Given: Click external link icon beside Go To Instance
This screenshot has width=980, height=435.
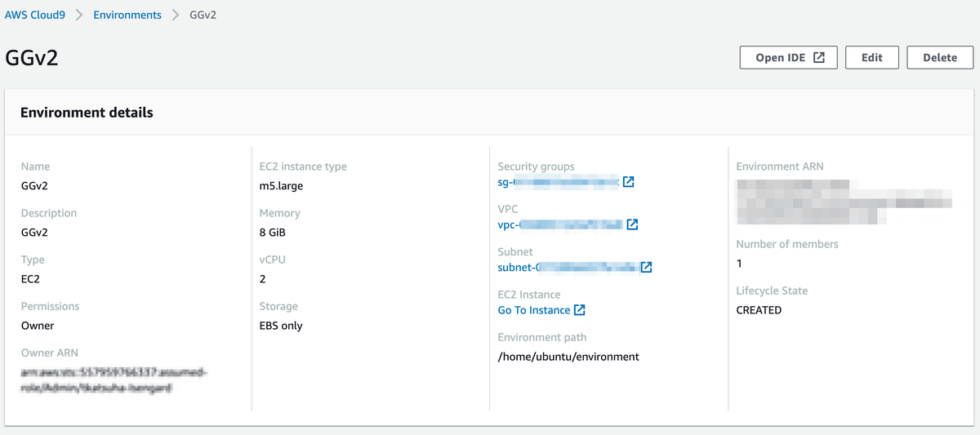Looking at the screenshot, I should pyautogui.click(x=580, y=310).
